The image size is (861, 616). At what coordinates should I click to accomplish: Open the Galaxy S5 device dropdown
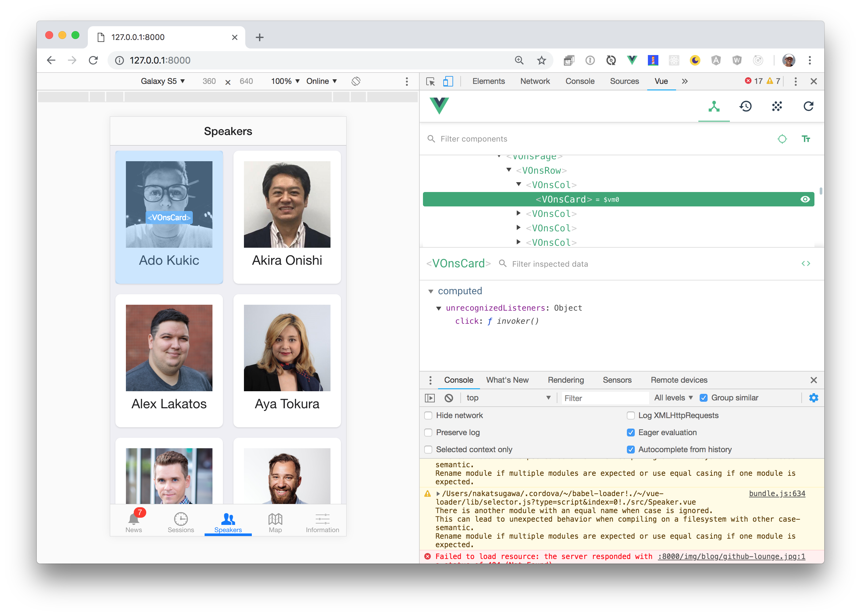(x=163, y=81)
